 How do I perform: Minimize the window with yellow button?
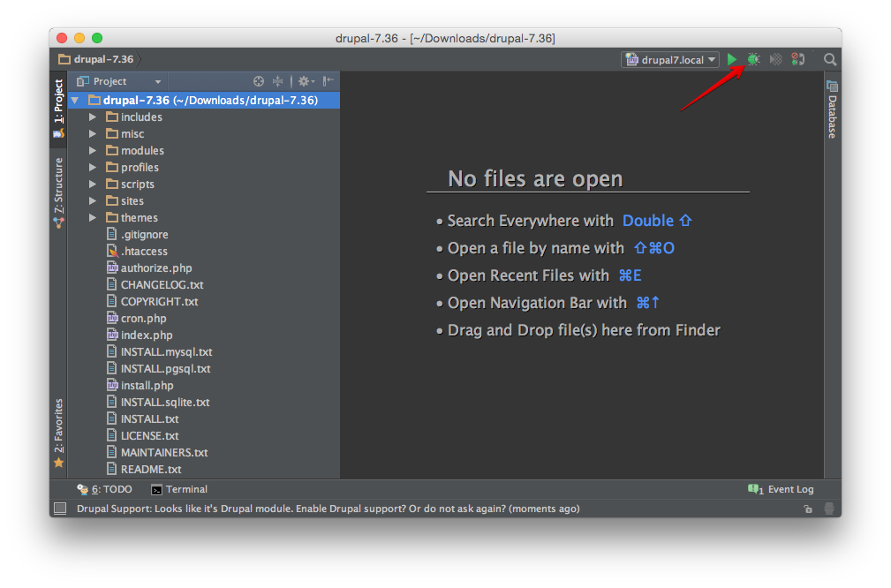(79, 38)
